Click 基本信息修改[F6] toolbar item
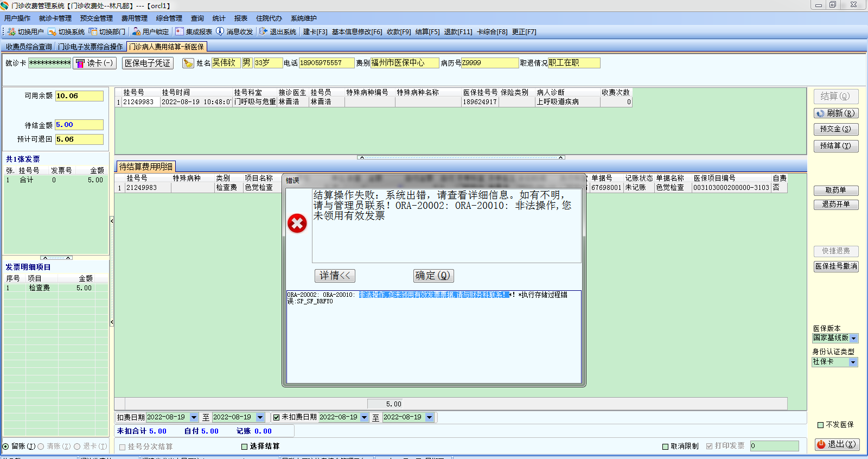 pos(357,32)
